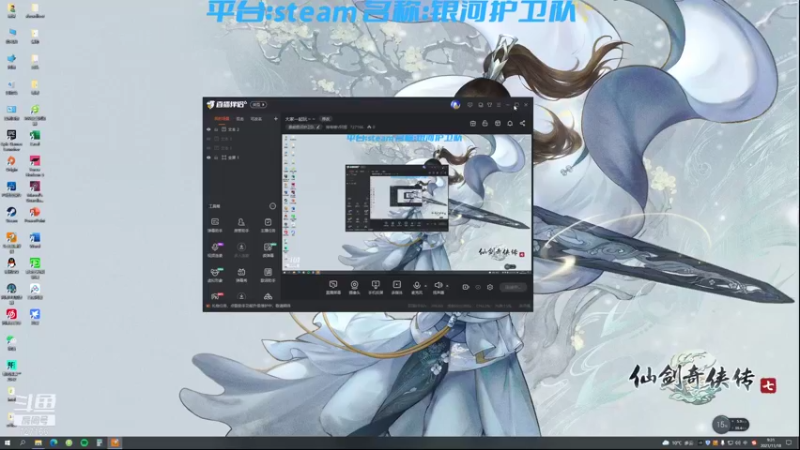Toggle lock on 全屏 1 source row

tap(216, 158)
